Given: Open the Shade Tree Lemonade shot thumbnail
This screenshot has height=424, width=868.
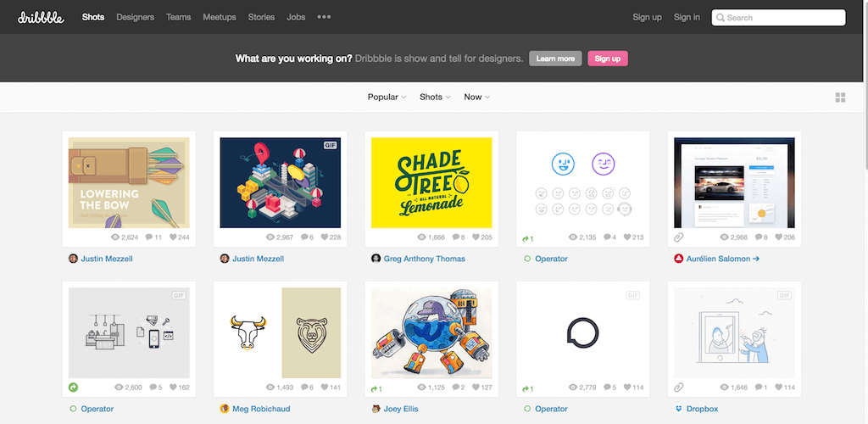Looking at the screenshot, I should pos(431,182).
